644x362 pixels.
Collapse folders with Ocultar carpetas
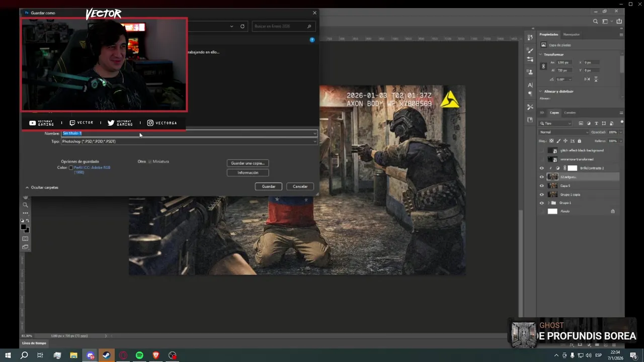tap(42, 188)
